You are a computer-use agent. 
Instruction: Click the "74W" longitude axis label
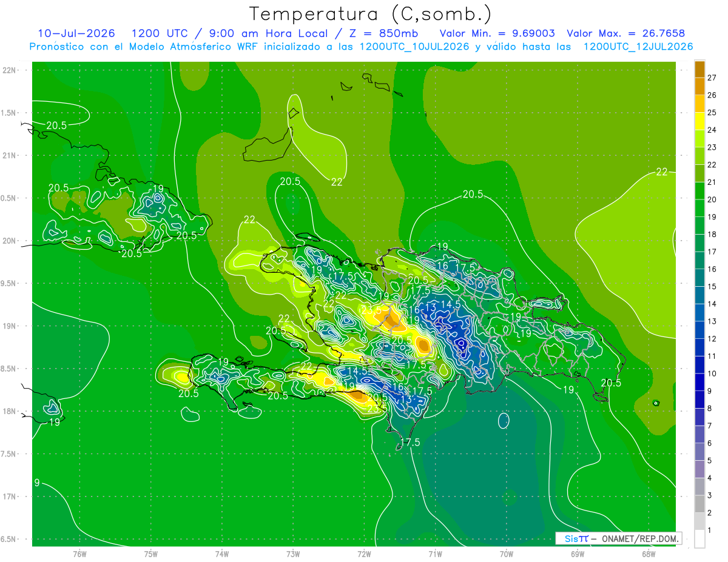tap(222, 554)
